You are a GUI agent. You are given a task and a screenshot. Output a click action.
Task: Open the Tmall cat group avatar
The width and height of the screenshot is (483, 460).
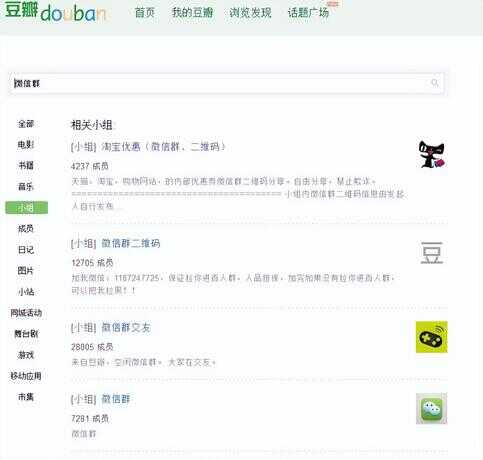[x=432, y=154]
